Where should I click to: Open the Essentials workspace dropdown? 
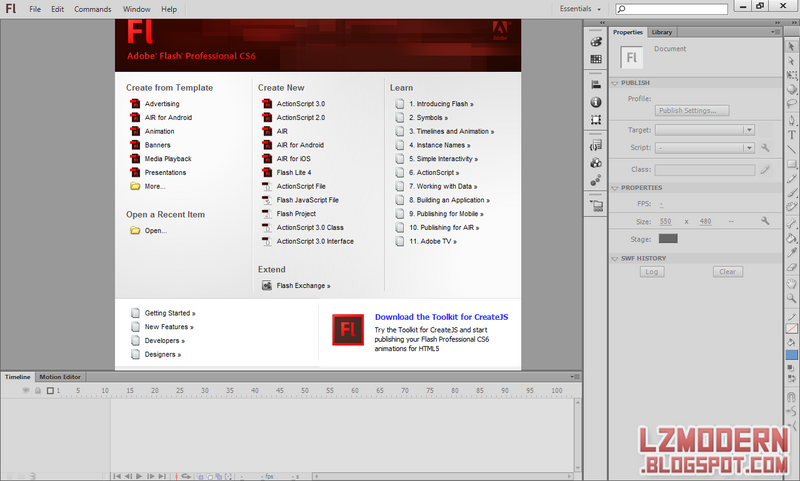[x=580, y=9]
